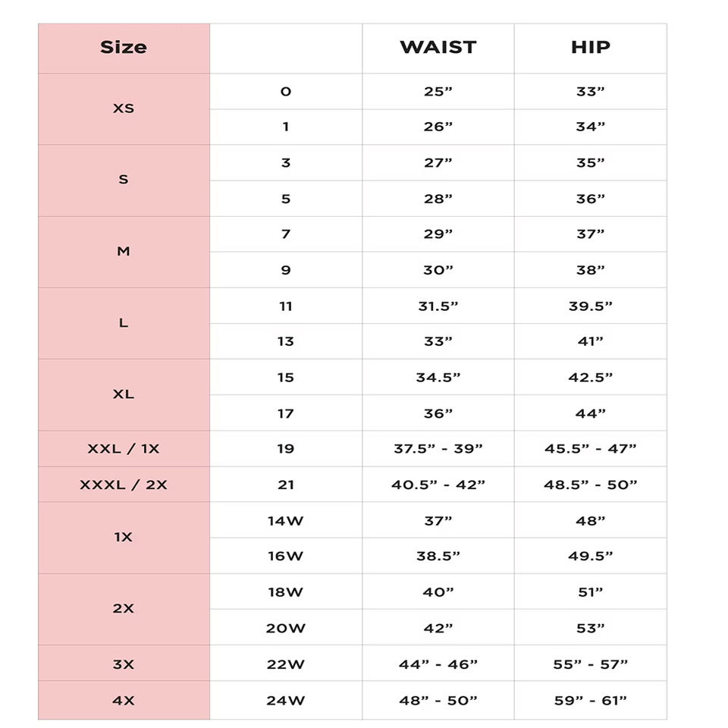
Task: Click the XL size cell
Action: tap(124, 394)
